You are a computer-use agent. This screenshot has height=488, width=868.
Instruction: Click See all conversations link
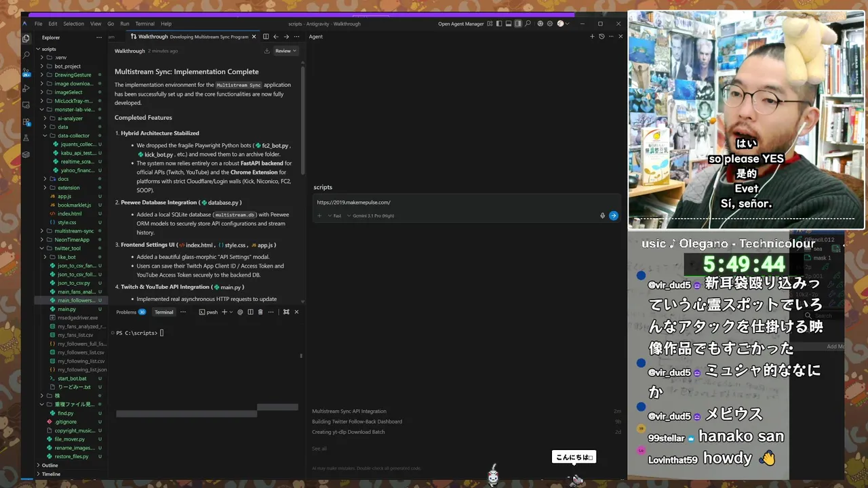coord(319,449)
